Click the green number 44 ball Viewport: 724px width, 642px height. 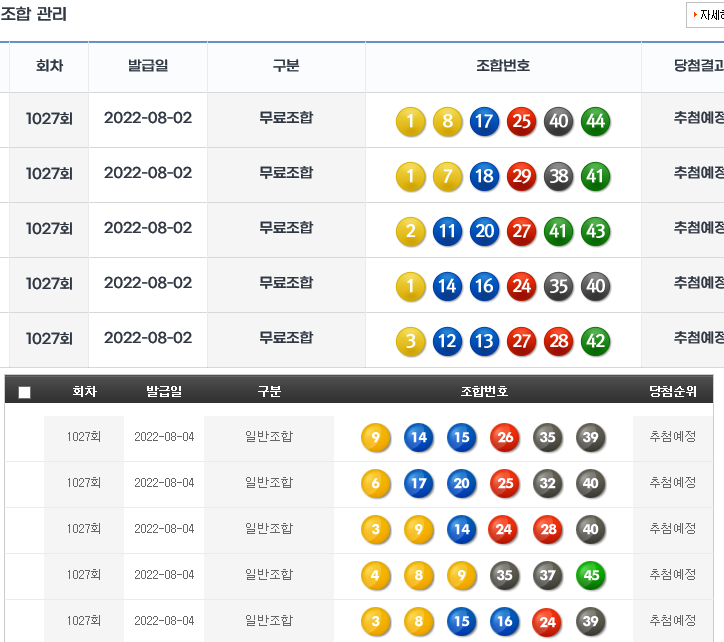click(x=595, y=122)
